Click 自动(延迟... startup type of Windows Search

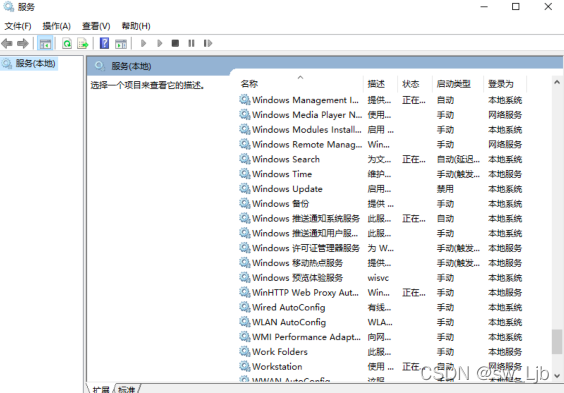click(x=458, y=159)
